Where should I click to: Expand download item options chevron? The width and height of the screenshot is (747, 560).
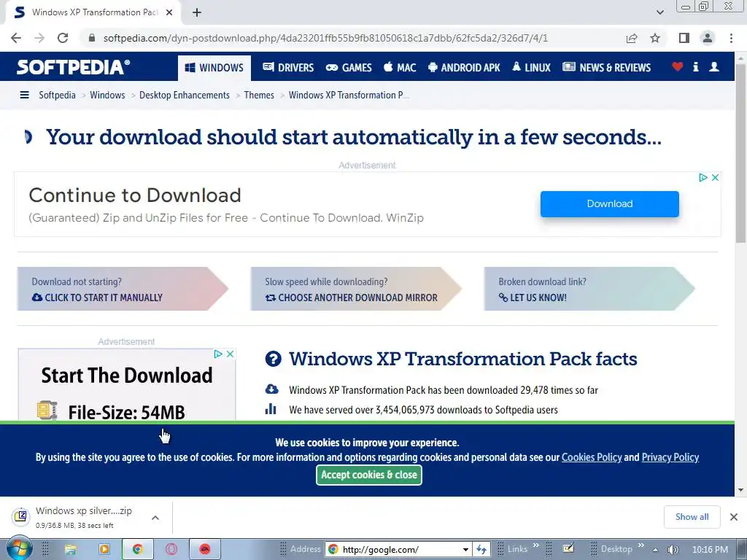[x=155, y=518]
